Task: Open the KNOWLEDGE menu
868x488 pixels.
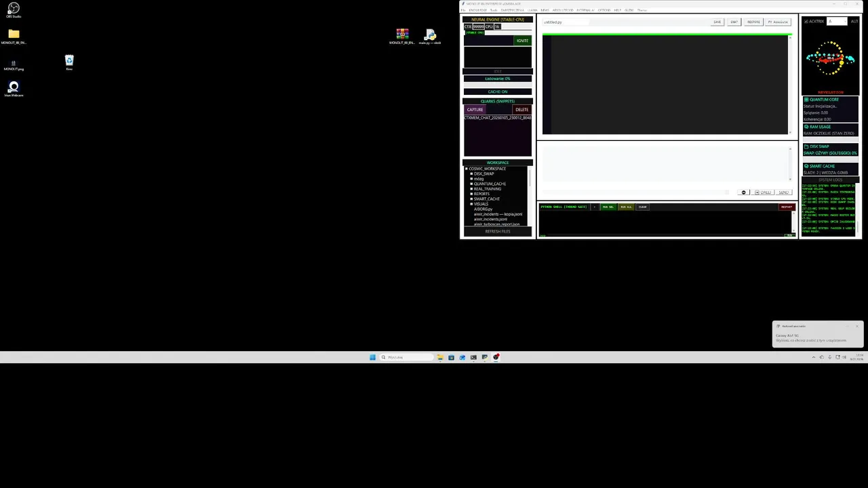Action: coord(478,10)
